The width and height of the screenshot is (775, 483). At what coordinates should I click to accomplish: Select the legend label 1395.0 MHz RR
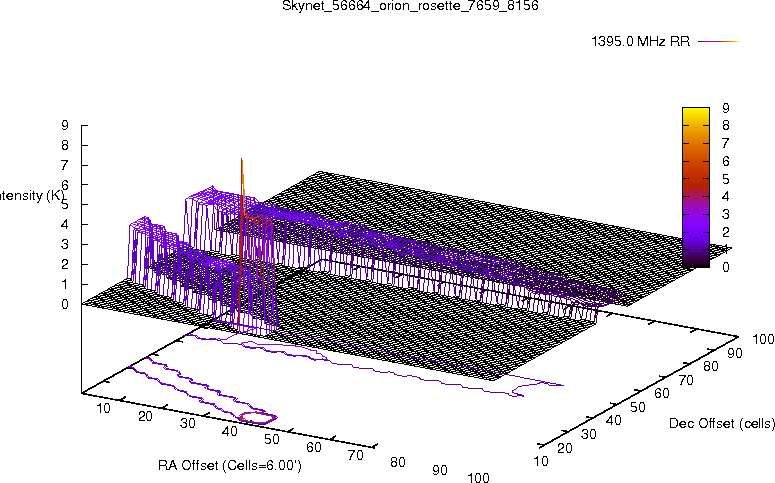point(641,42)
